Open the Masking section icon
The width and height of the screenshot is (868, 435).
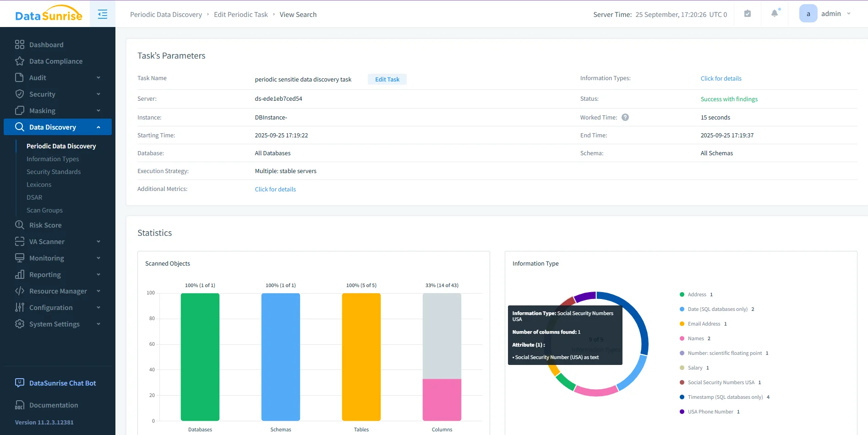(x=20, y=110)
